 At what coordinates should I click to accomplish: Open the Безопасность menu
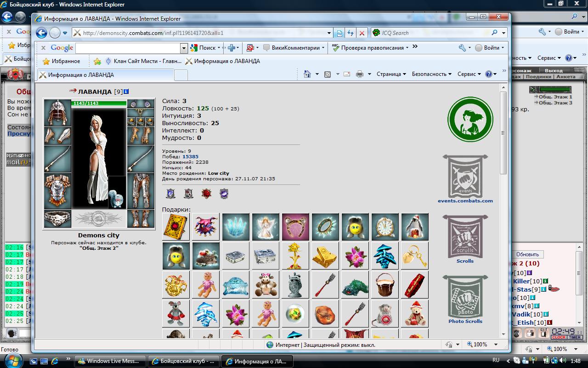(x=431, y=74)
